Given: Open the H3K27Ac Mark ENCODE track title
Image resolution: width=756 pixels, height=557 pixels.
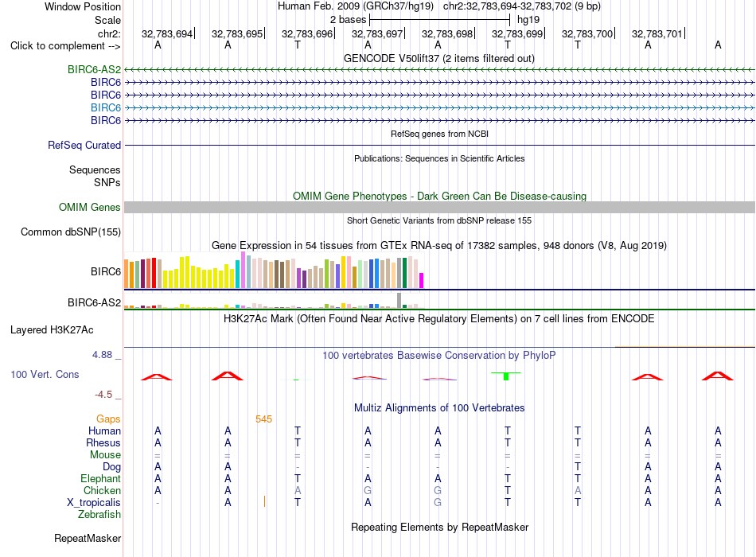Looking at the screenshot, I should (x=439, y=319).
